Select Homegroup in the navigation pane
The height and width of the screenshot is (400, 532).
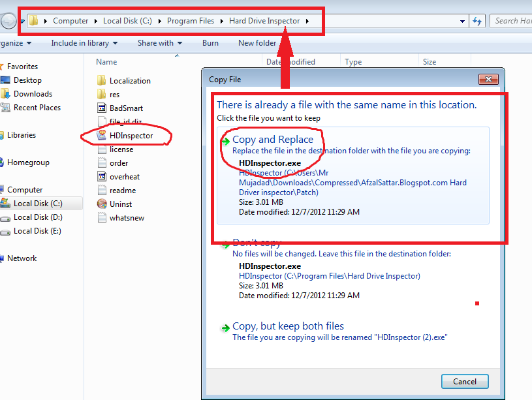coord(28,162)
